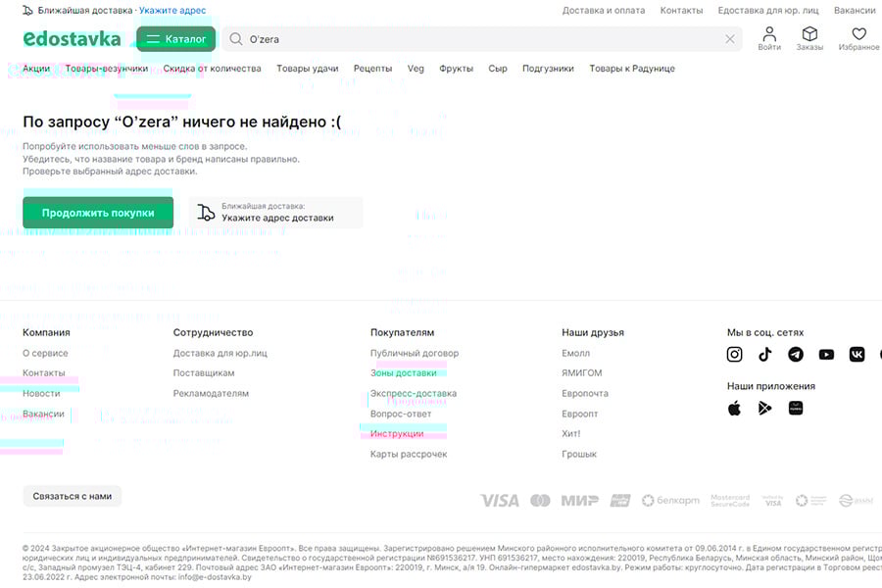The image size is (882, 588).
Task: Select Подгузники tab
Action: click(x=548, y=68)
